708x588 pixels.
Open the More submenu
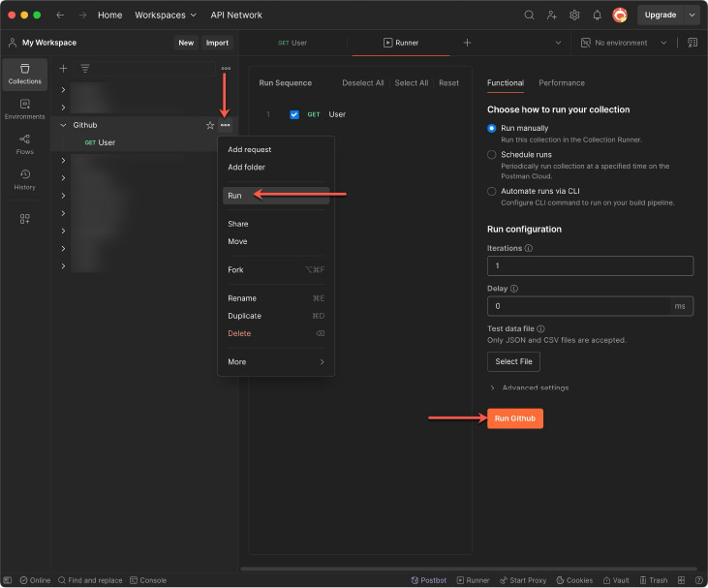[276, 361]
